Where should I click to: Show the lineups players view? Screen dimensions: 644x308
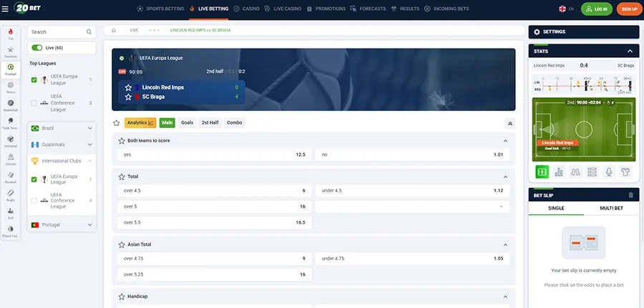575,172
